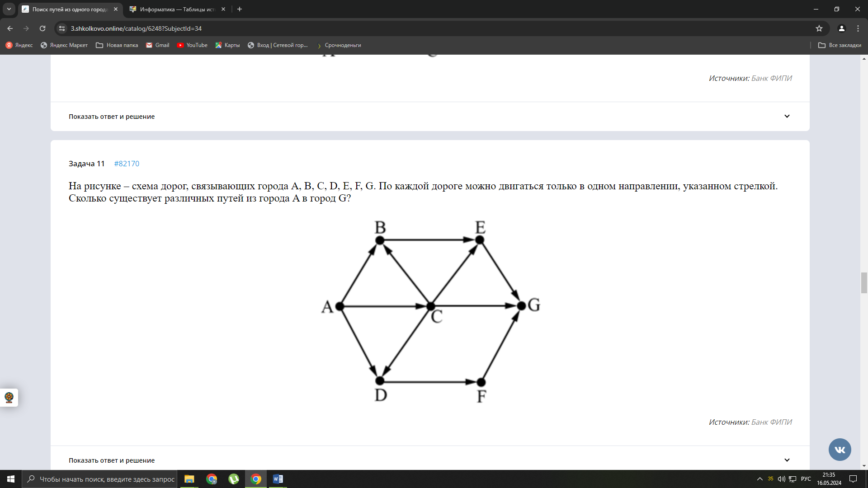This screenshot has width=868, height=488.
Task: Click the chevron of the upper 'Показать ответ и решение'
Action: (x=787, y=117)
